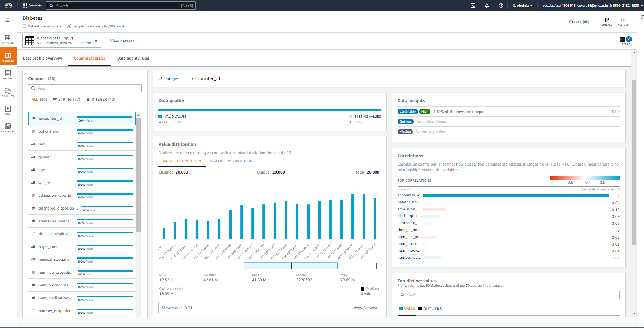View the Lineage icon

607,22
